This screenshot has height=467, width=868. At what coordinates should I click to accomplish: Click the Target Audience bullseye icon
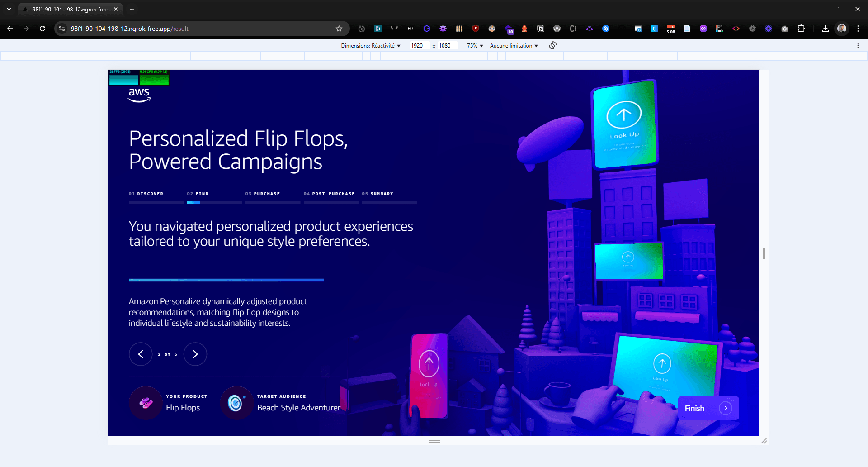[x=236, y=403]
